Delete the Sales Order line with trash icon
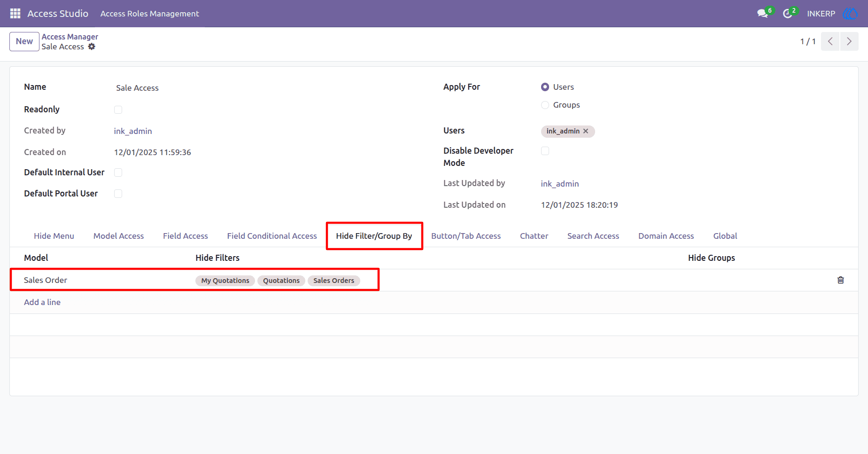This screenshot has height=454, width=868. (x=841, y=280)
